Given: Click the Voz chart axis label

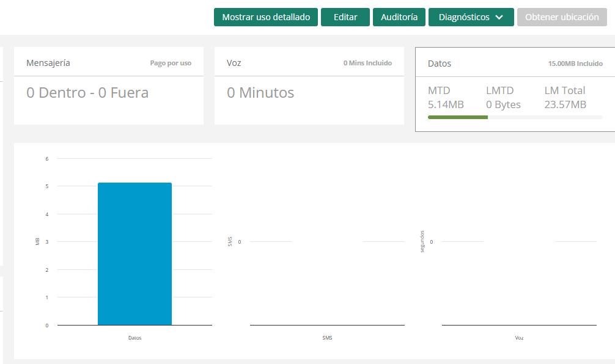Looking at the screenshot, I should [x=519, y=338].
